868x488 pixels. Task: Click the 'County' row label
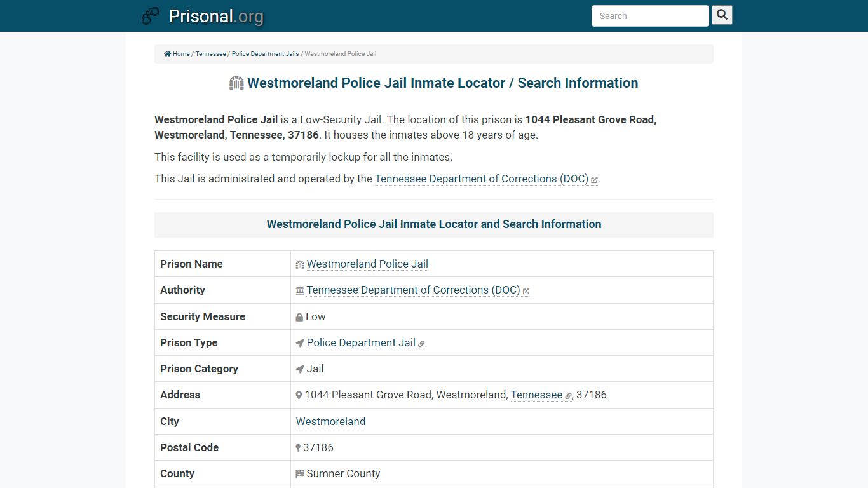[177, 473]
